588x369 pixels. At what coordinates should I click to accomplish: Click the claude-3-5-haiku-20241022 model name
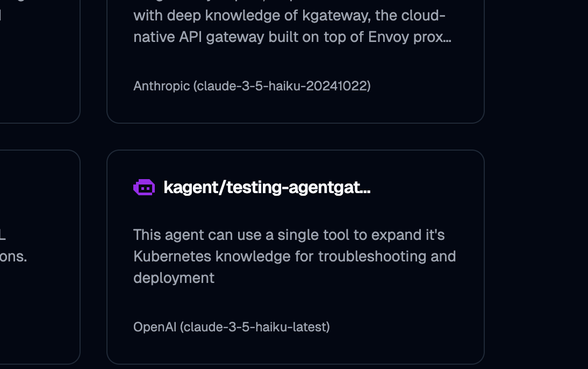[283, 86]
